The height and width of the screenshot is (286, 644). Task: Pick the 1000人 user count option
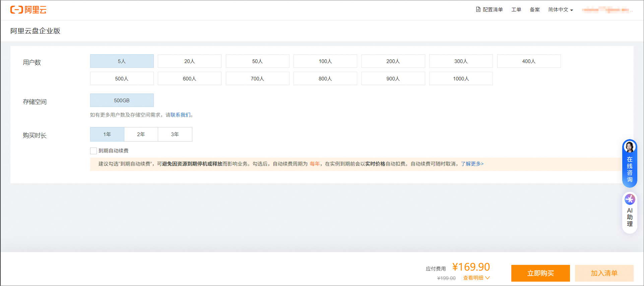point(461,78)
